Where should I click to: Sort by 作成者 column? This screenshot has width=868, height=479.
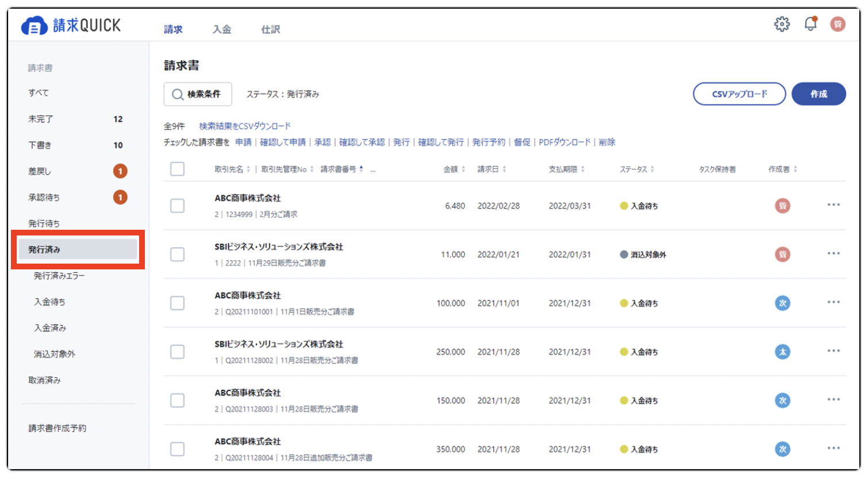pos(783,169)
